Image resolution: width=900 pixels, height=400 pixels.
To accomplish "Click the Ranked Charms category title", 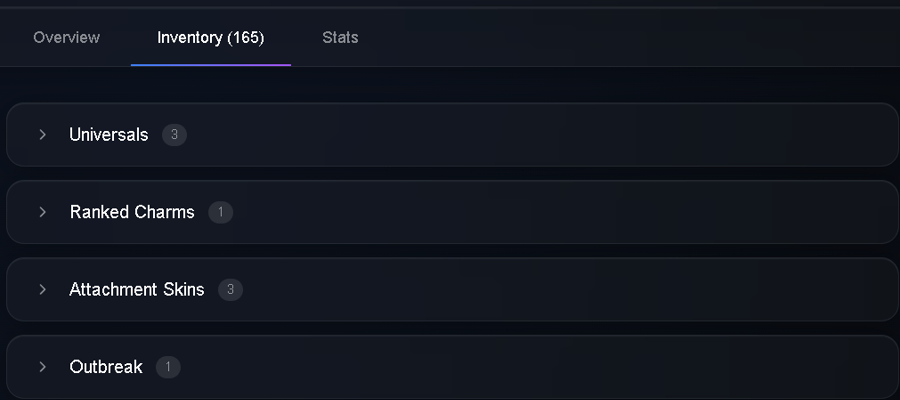I will (x=132, y=212).
